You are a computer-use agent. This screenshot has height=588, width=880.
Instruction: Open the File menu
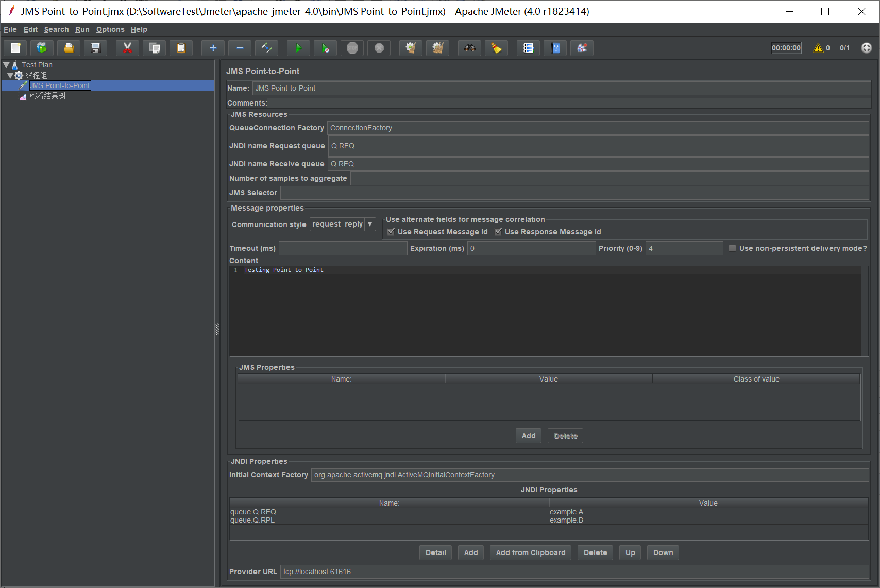coord(10,29)
